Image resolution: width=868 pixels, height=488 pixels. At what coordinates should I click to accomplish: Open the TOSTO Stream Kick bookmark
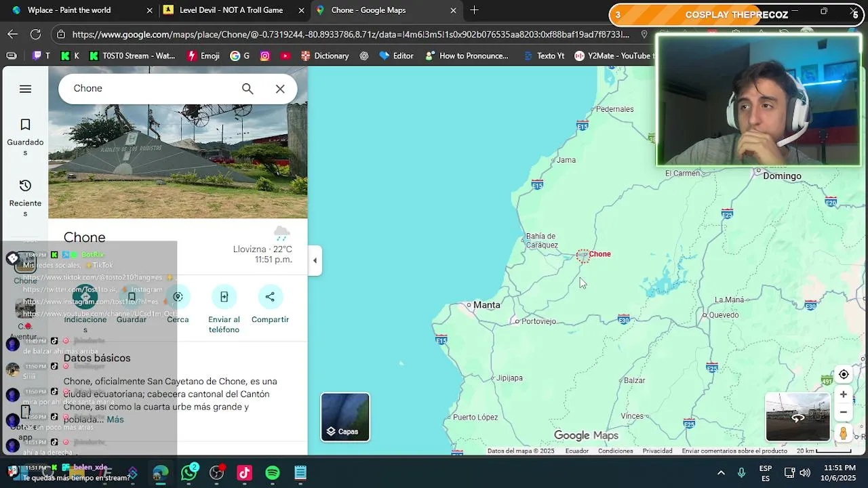(x=132, y=56)
